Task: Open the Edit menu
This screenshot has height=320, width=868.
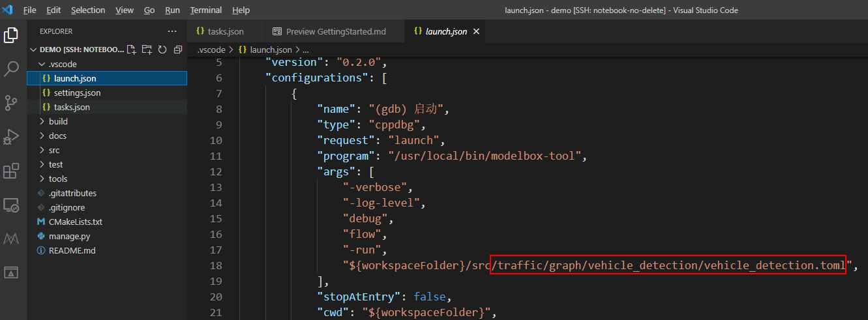Action: click(x=53, y=10)
